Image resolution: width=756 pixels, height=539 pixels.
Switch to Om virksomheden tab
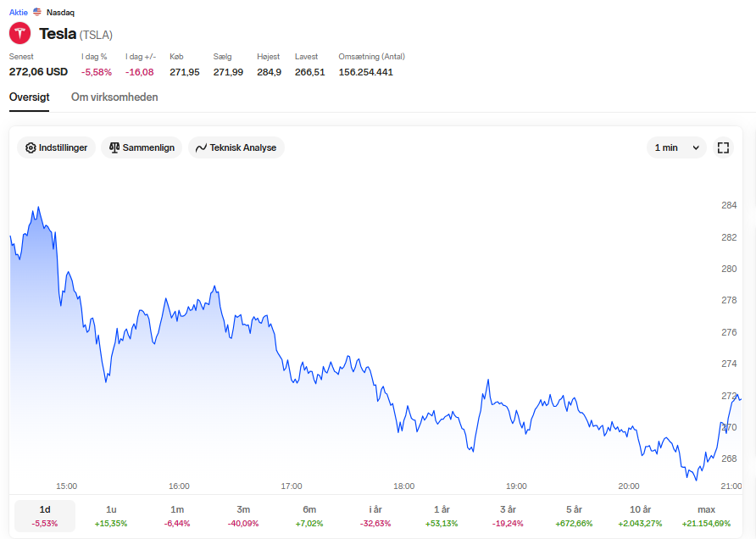[114, 97]
